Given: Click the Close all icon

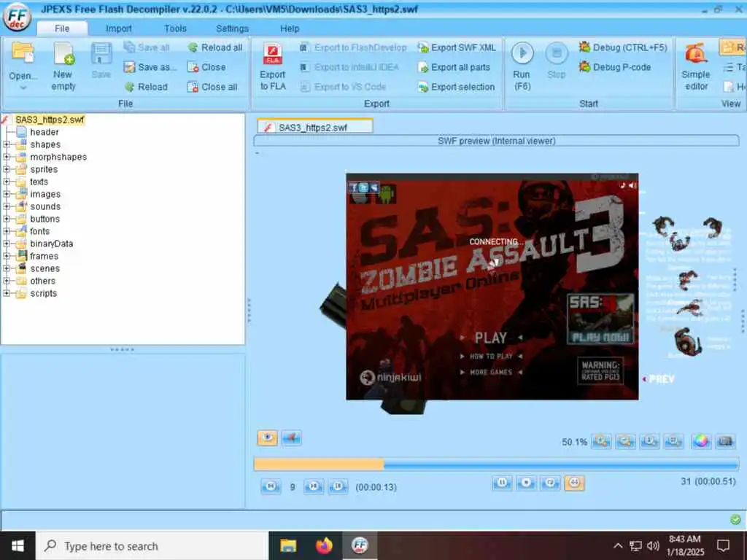Looking at the screenshot, I should coord(193,87).
